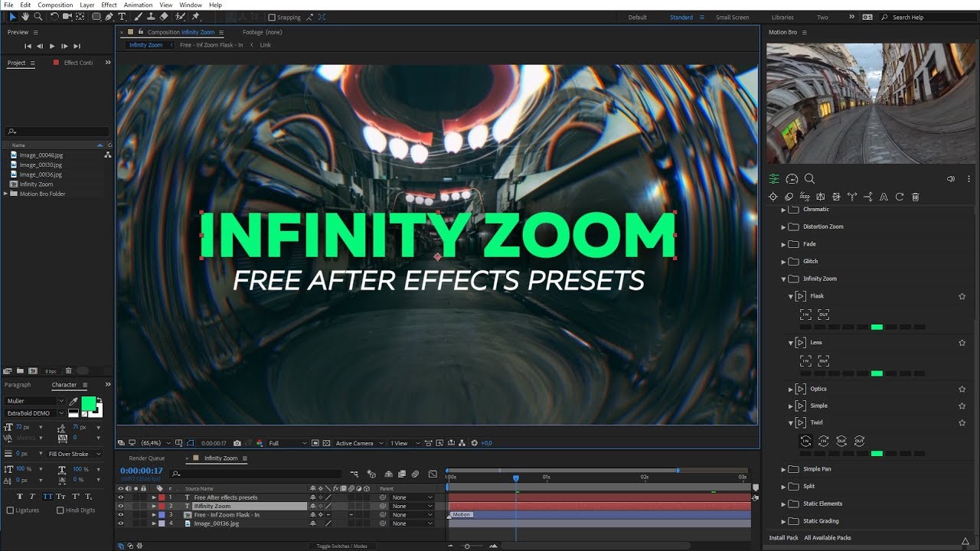980x551 pixels.
Task: Click the Install Pack button
Action: 784,538
